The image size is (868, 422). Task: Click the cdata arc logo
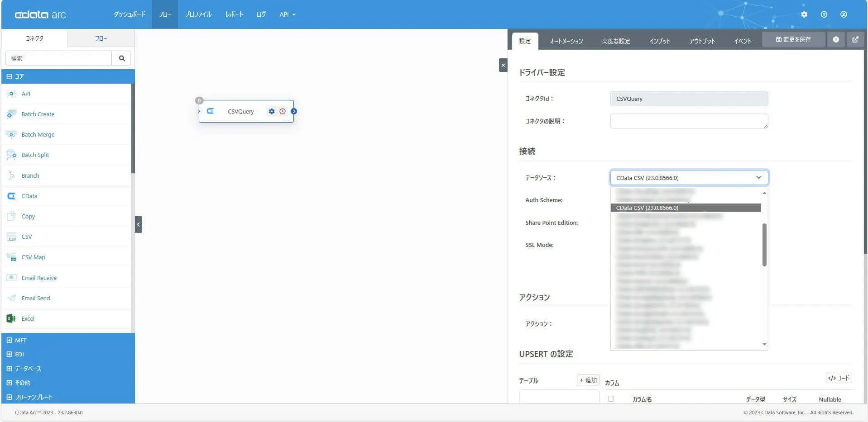(40, 14)
